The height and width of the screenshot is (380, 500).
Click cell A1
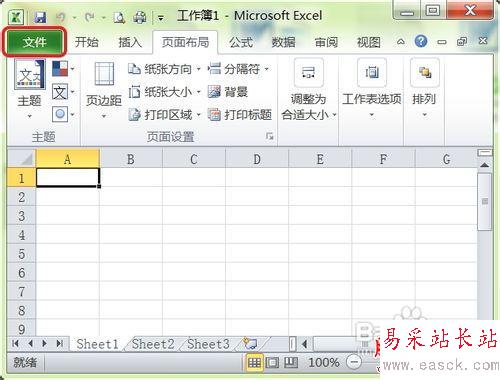click(68, 177)
